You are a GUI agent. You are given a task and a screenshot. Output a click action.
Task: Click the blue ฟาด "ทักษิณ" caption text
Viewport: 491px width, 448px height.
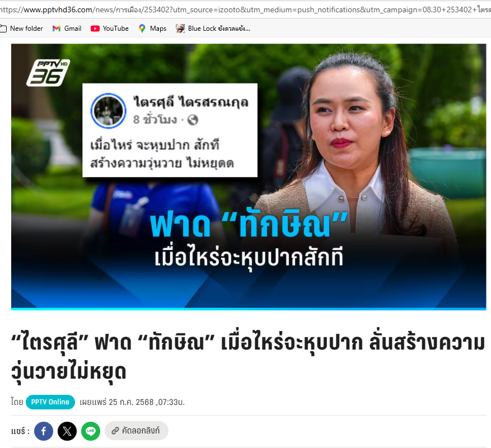click(249, 224)
